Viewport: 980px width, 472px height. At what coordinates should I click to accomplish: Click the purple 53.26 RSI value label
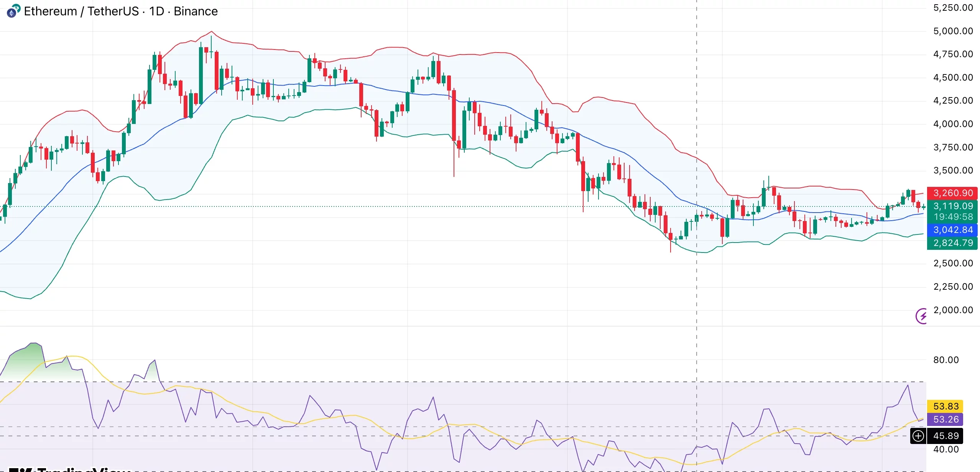click(945, 419)
